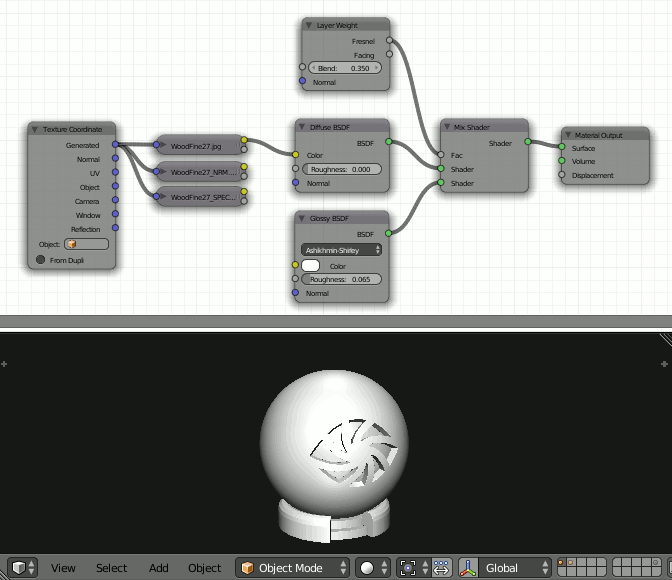
Task: Click the object cube icon in Texture Coordinate
Action: tap(72, 244)
